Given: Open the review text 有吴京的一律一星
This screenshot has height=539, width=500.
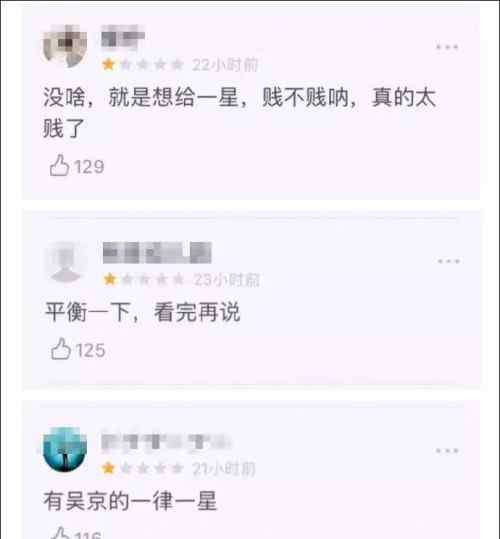Looking at the screenshot, I should [x=130, y=501].
